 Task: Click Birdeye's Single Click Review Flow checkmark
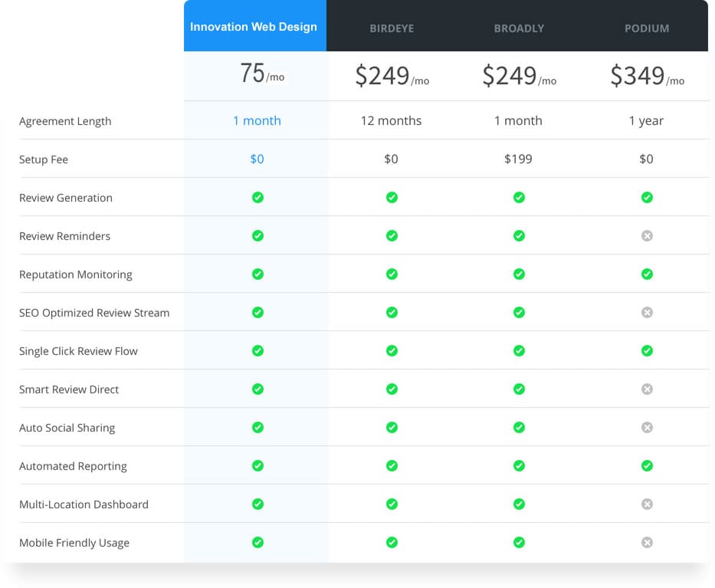point(392,351)
